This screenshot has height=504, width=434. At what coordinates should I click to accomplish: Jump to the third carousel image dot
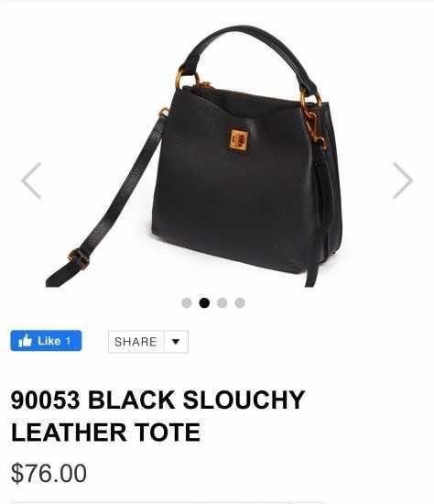point(222,302)
